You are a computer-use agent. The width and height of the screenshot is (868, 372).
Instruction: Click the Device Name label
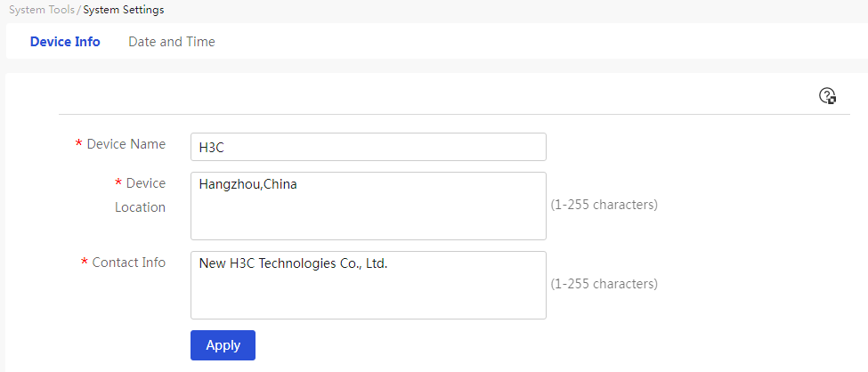pyautogui.click(x=126, y=144)
